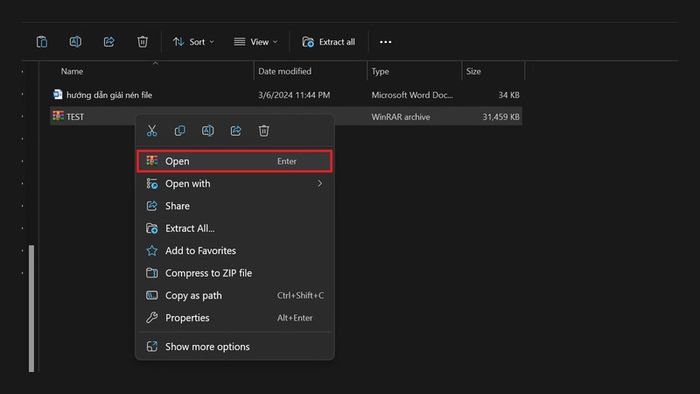The width and height of the screenshot is (700, 394).
Task: Click the Delete trash icon in the toolbar
Action: click(142, 42)
